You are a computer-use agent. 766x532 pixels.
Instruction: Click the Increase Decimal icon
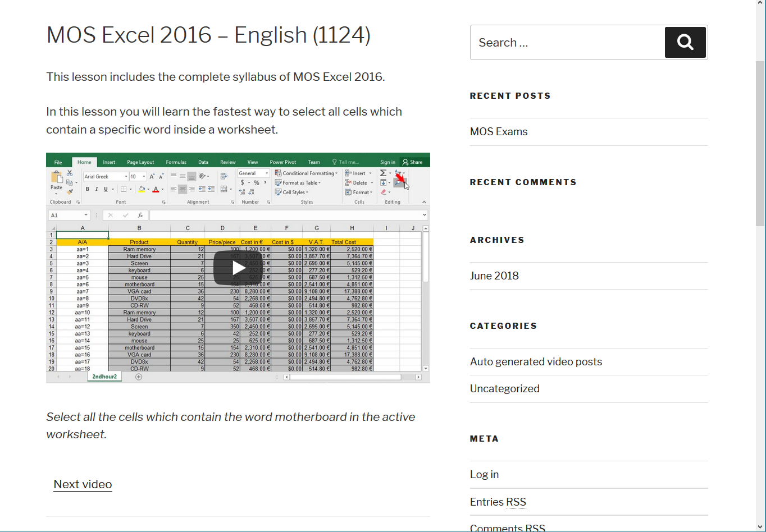[x=242, y=192]
